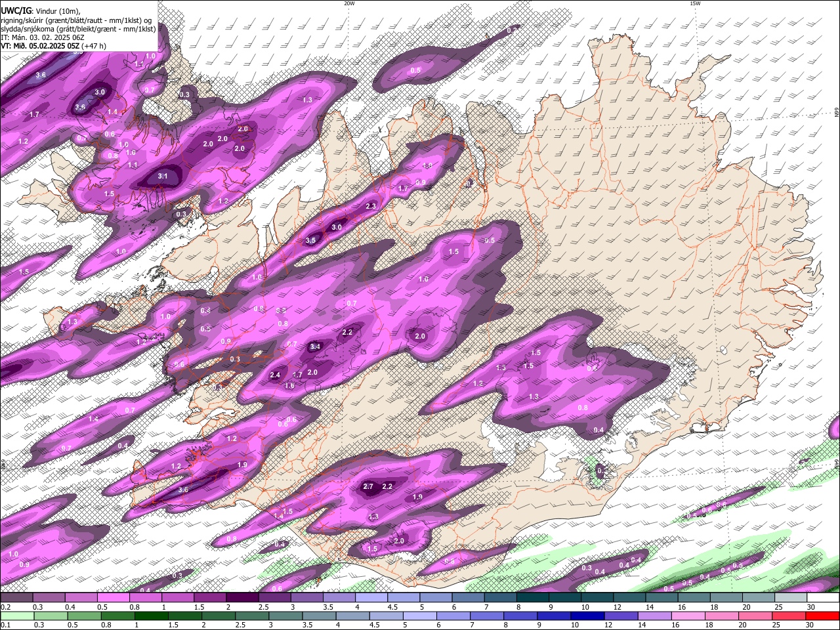Click the '3.1' precipitation value on the map
The height and width of the screenshot is (630, 840).
(163, 177)
